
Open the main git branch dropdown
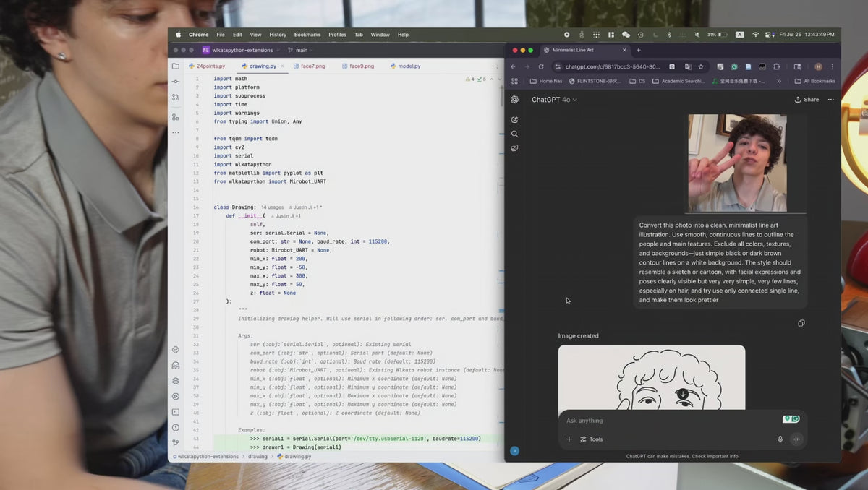click(x=297, y=50)
